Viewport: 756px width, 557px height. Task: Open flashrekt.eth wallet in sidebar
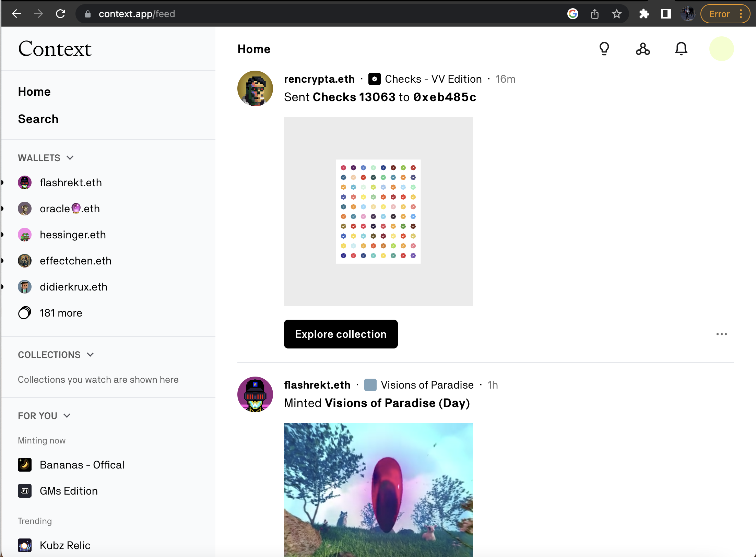(70, 182)
